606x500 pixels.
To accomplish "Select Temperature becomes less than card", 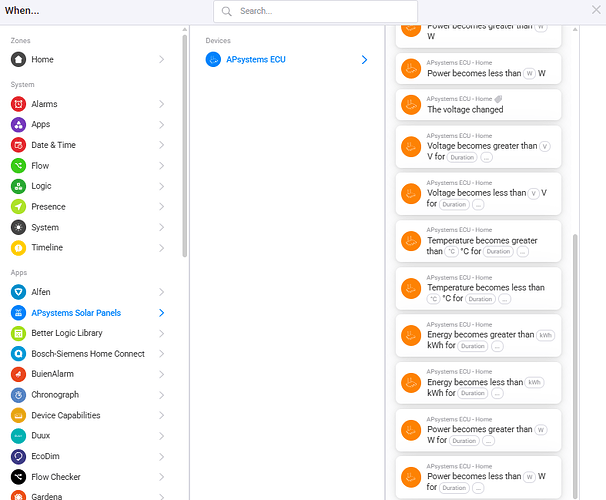I will [478, 288].
